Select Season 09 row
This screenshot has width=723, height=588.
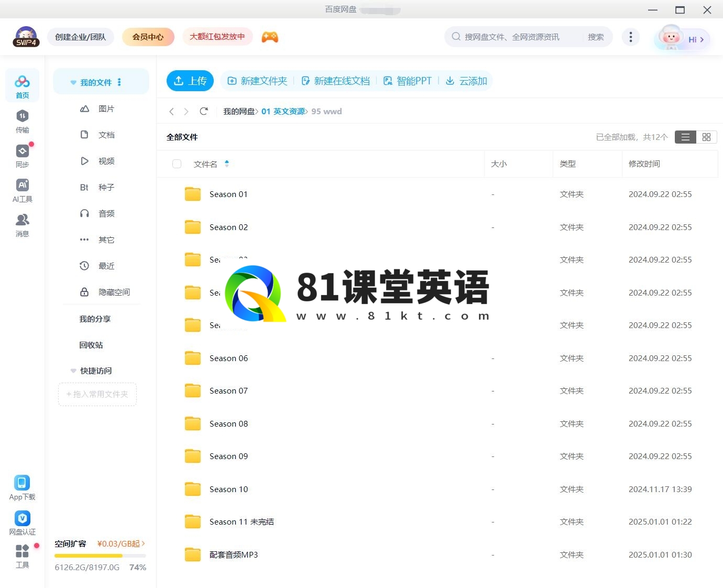point(437,456)
